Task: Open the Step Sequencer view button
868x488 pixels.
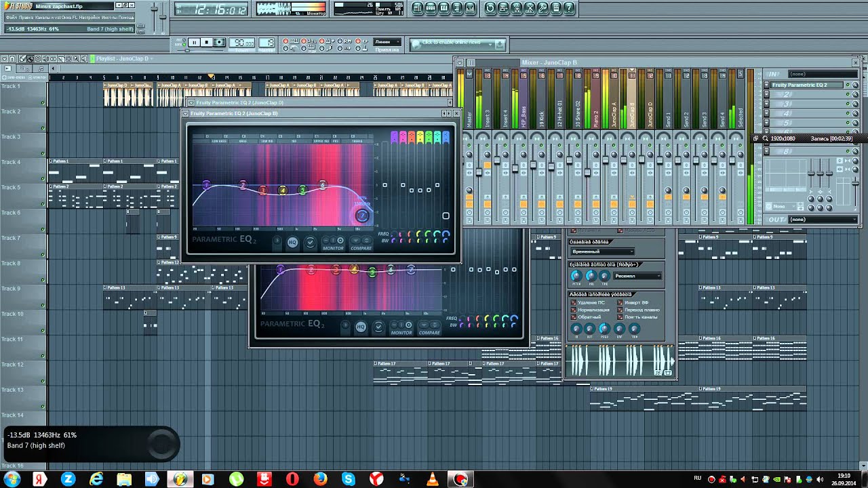Action: [x=431, y=9]
